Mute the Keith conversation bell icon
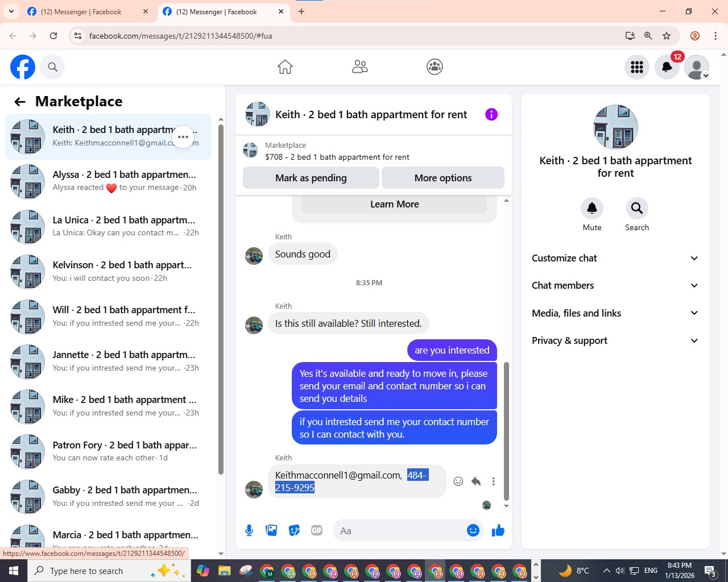This screenshot has height=582, width=728. [592, 209]
